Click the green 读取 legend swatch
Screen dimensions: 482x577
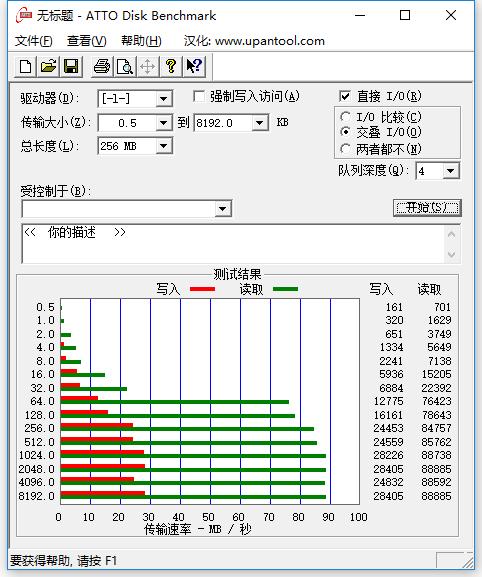coord(286,289)
